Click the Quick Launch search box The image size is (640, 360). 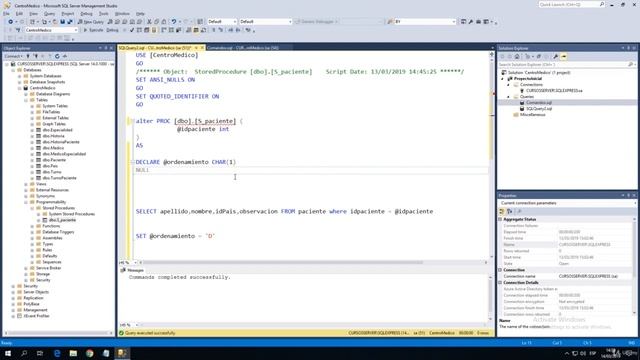[571, 4]
